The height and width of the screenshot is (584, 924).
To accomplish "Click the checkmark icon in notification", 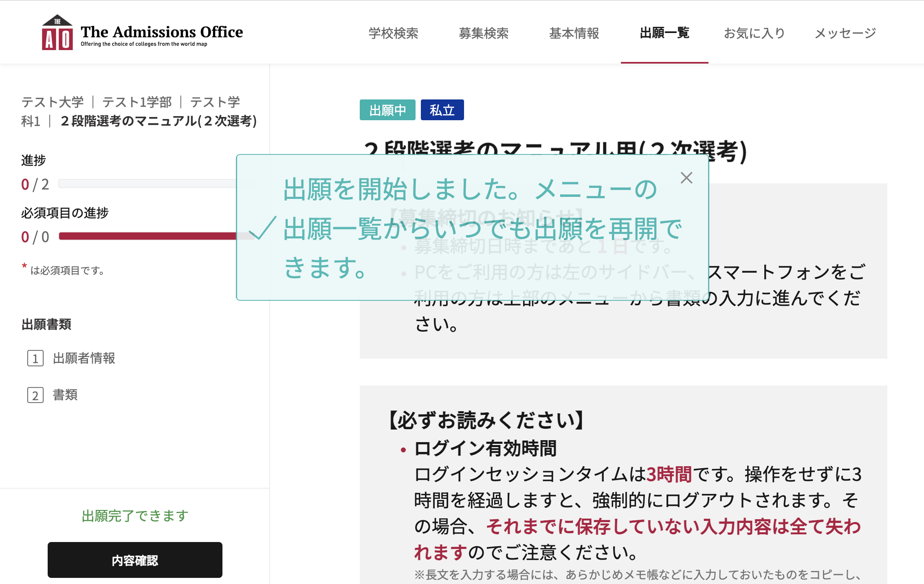I will [262, 228].
